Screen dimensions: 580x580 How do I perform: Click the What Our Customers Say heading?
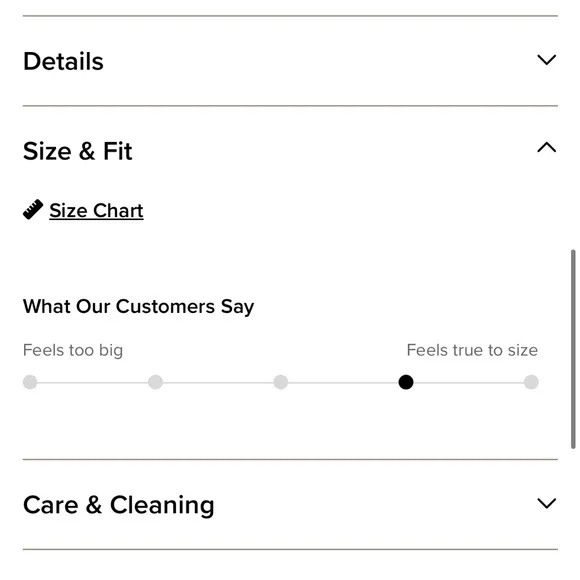(x=138, y=307)
